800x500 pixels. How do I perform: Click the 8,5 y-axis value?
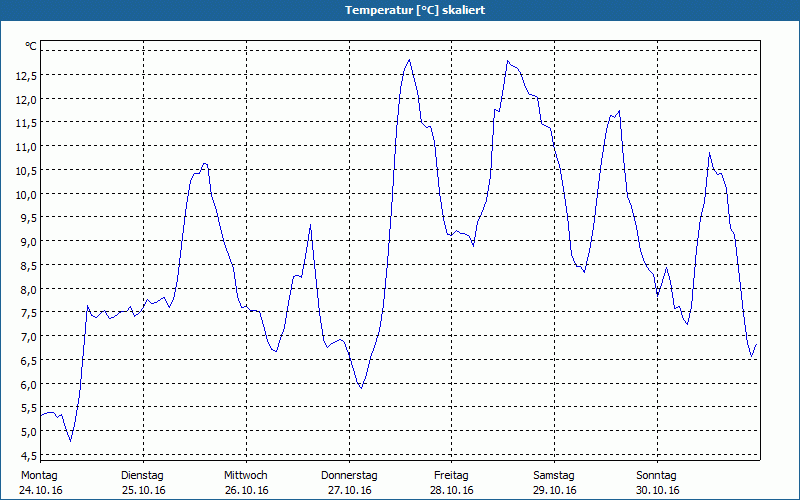[x=29, y=265]
